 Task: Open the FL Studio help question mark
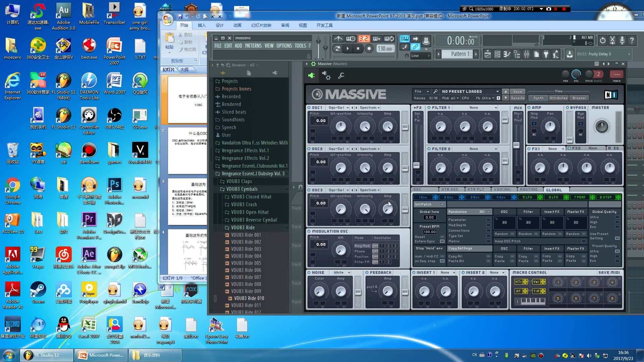(x=632, y=41)
